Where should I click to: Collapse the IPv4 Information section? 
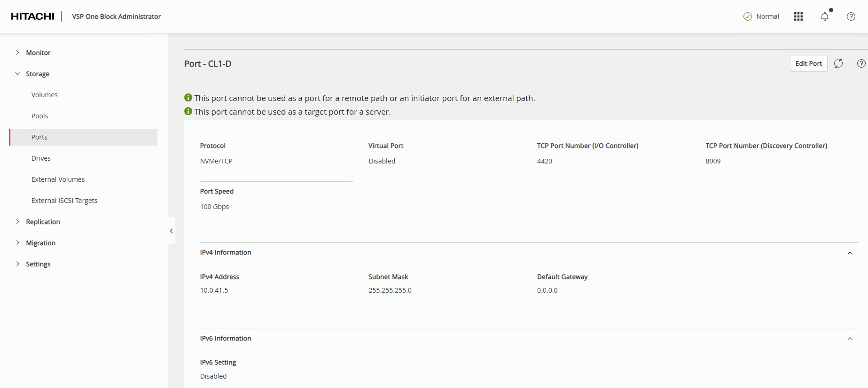click(x=850, y=253)
